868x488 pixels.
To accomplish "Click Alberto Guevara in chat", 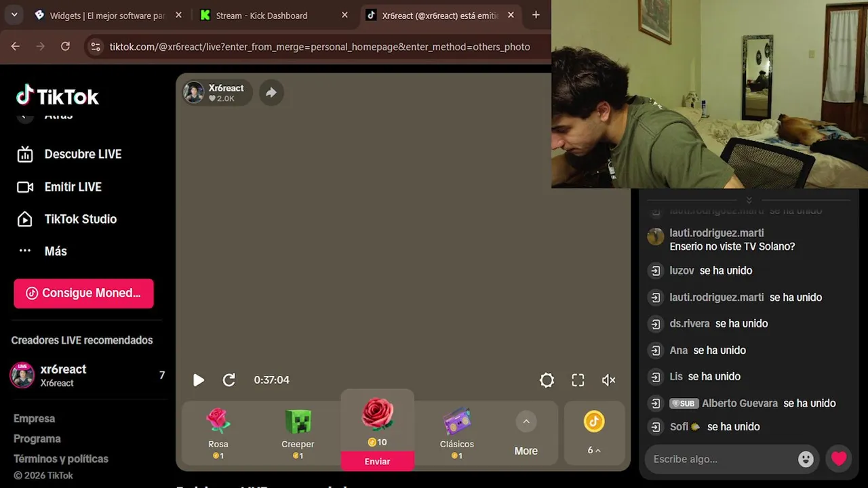I will pos(740,403).
